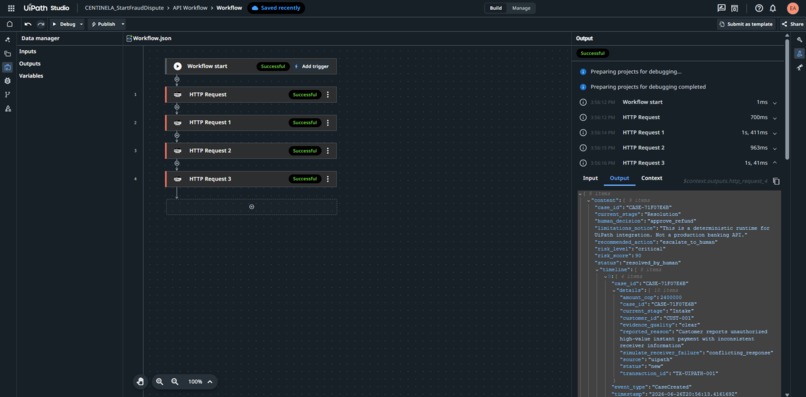Open the three-dot menu on HTTP Request 3

point(328,179)
